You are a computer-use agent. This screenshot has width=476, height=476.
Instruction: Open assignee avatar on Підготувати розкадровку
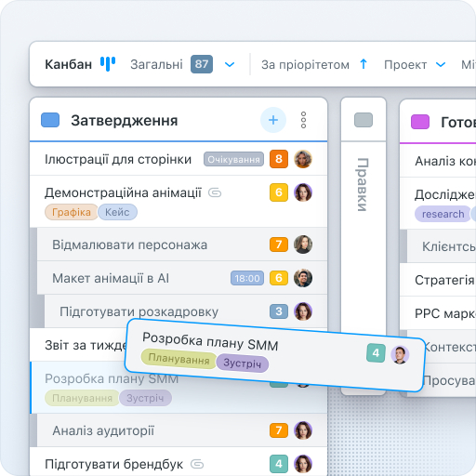pyautogui.click(x=303, y=311)
